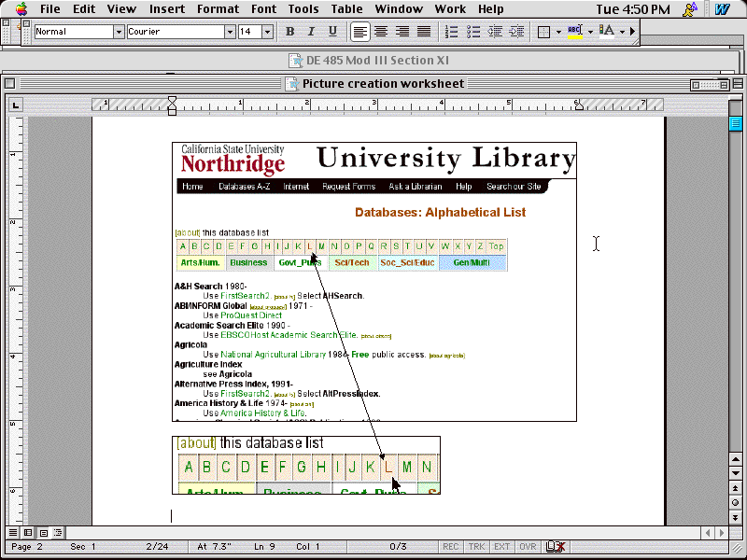Image resolution: width=747 pixels, height=560 pixels.
Task: Open the borders dropdown arrow
Action: 558,32
